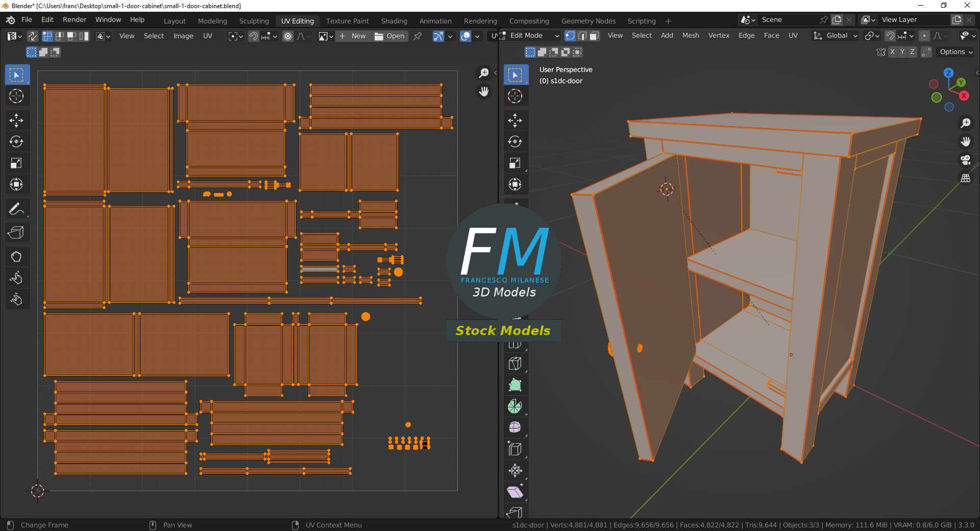This screenshot has width=980, height=531.
Task: Select the Shrink/Fatten tool
Action: (515, 470)
